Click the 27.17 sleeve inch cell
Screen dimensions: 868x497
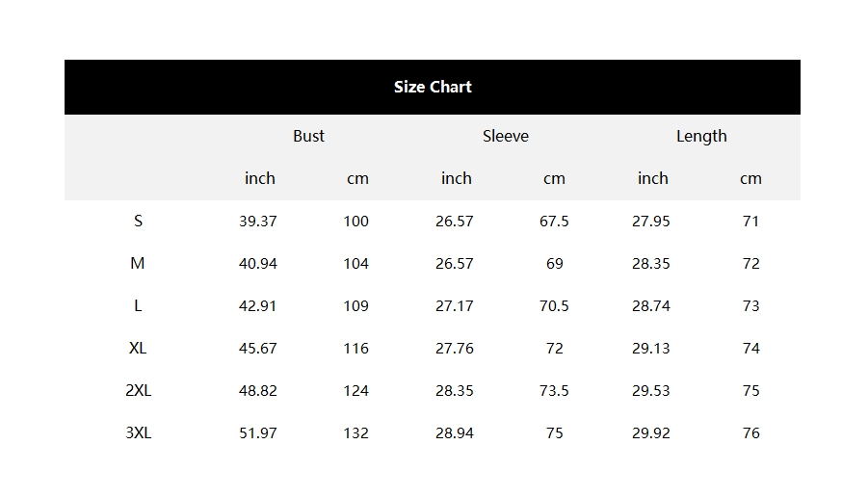pyautogui.click(x=455, y=306)
